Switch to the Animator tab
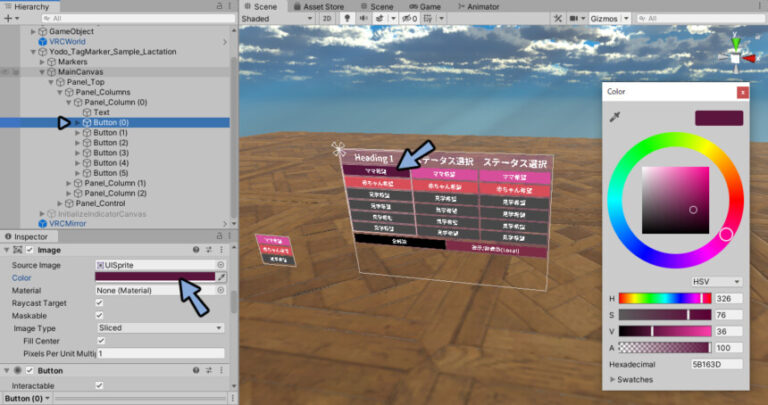The image size is (768, 405). (478, 6)
